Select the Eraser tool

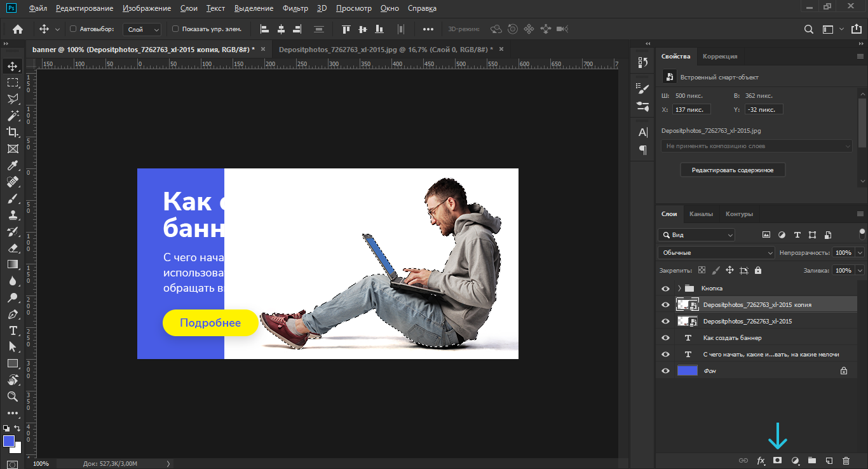12,248
